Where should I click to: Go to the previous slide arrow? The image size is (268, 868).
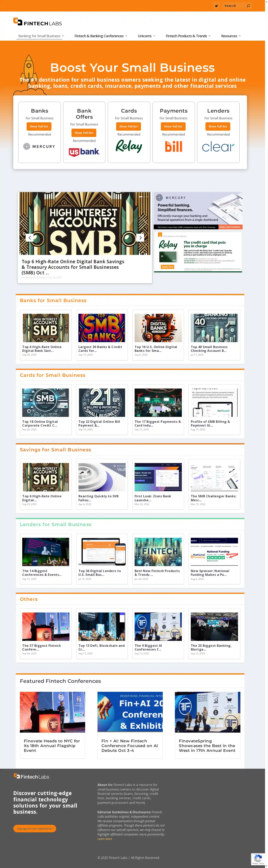tap(30, 237)
